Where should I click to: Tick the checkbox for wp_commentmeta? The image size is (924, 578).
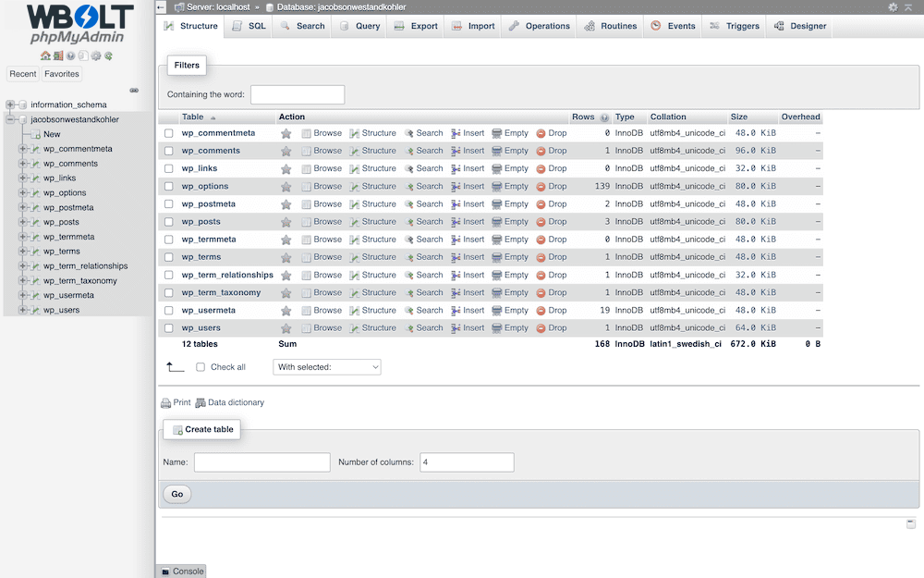tap(169, 133)
